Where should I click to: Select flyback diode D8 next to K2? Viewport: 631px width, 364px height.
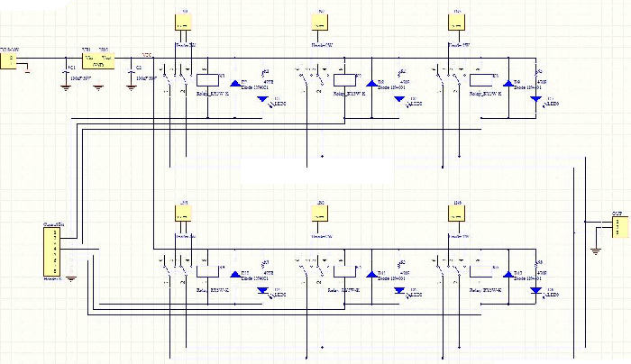click(x=371, y=83)
